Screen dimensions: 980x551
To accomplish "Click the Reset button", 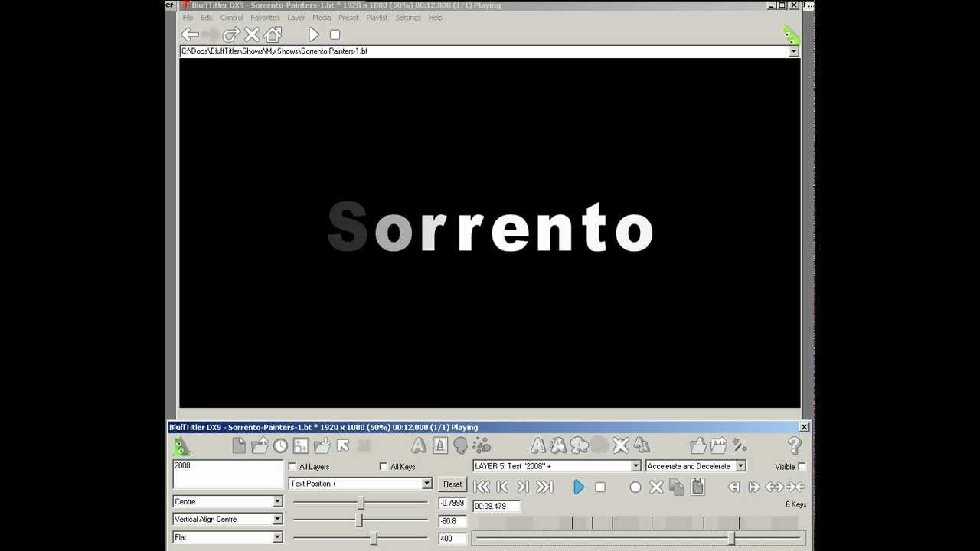I will pos(452,484).
